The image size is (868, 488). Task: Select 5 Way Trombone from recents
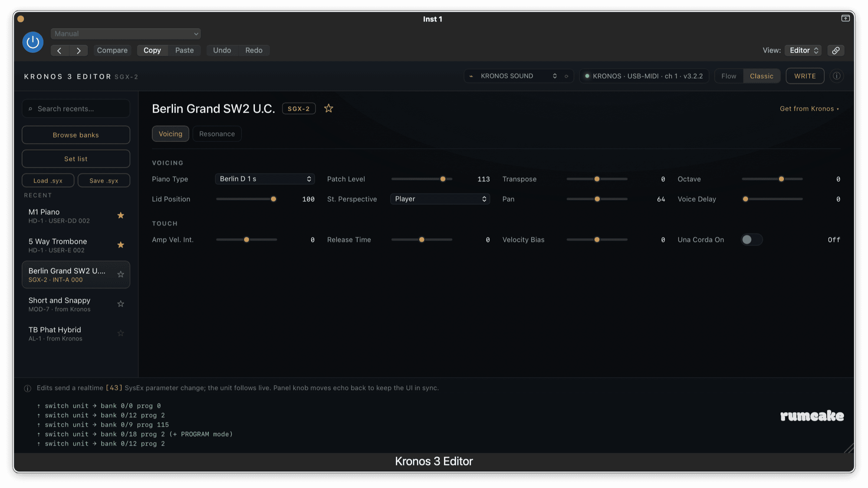(76, 245)
